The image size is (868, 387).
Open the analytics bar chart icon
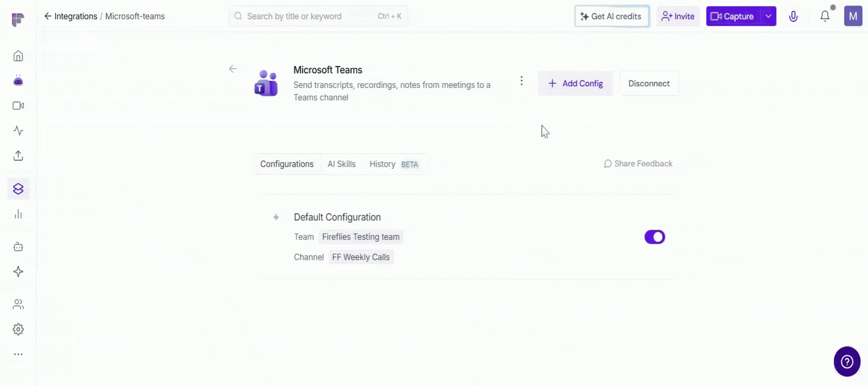click(x=18, y=214)
